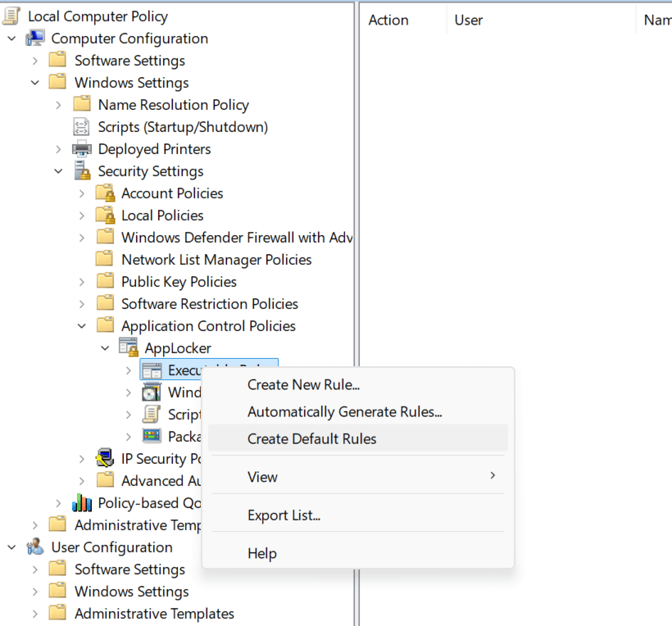Click the Computer Configuration icon
This screenshot has width=672, height=626.
pos(35,39)
